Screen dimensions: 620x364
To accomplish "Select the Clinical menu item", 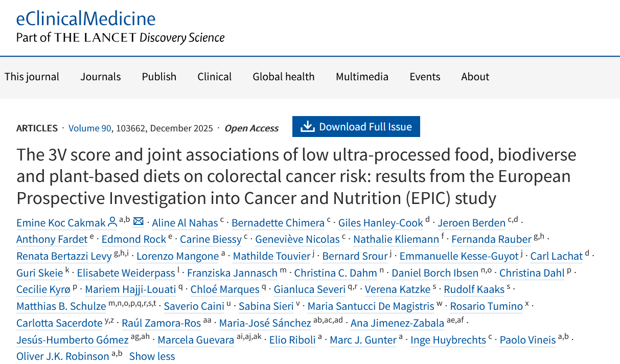I will tap(214, 77).
